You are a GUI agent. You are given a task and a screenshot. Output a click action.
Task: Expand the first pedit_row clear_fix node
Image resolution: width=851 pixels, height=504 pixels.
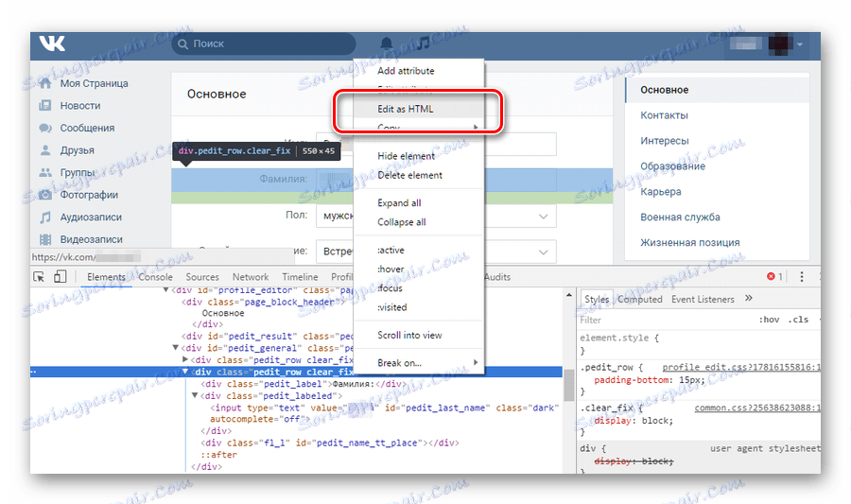[185, 359]
